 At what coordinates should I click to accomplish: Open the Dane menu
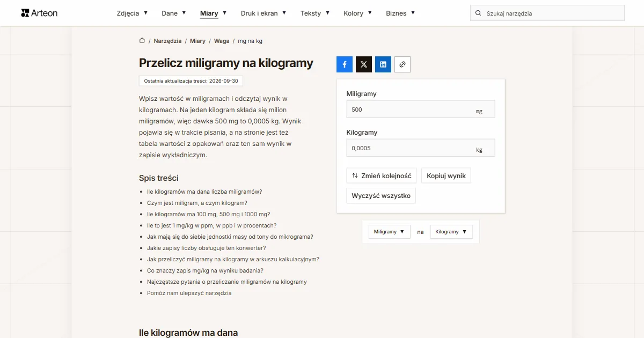(174, 13)
